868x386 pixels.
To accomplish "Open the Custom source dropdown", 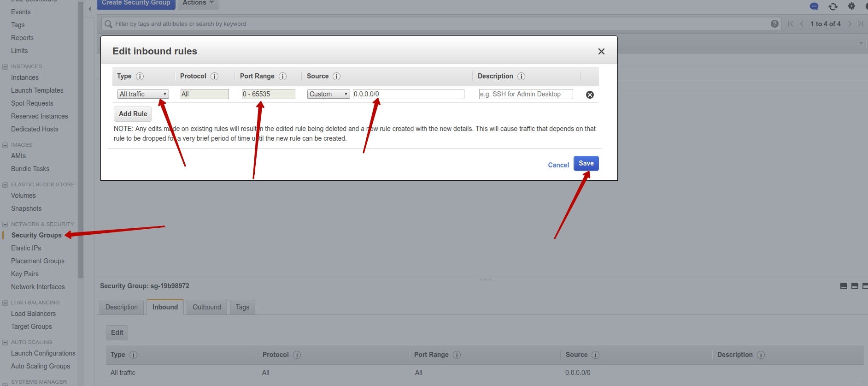I will (328, 94).
